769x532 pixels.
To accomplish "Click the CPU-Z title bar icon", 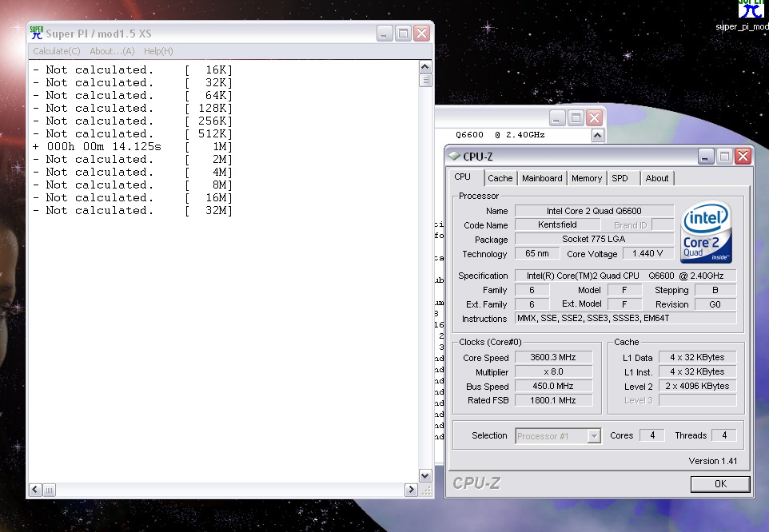I will (x=454, y=157).
